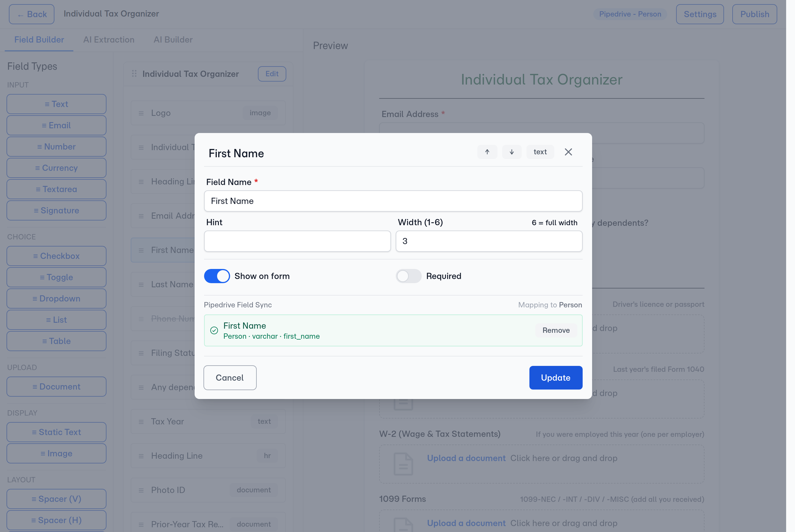The height and width of the screenshot is (532, 795).
Task: Click the image badge on Logo row
Action: click(260, 113)
